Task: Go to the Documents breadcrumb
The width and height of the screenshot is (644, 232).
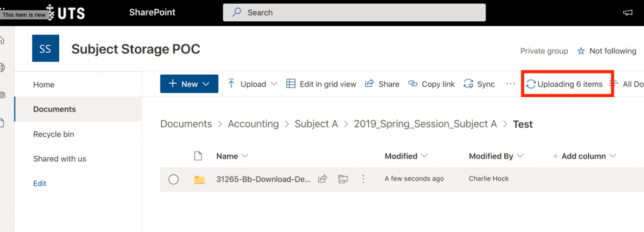Action: (186, 124)
